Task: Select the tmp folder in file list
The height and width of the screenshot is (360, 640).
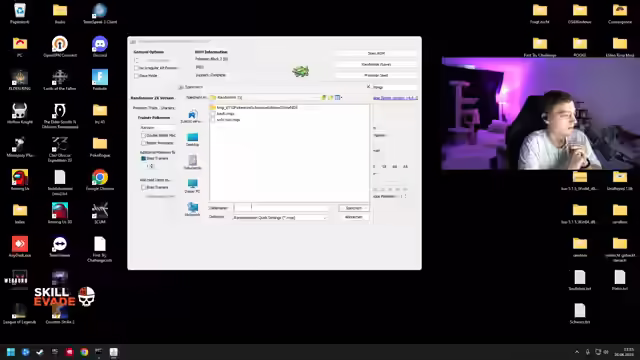Action: 254,107
